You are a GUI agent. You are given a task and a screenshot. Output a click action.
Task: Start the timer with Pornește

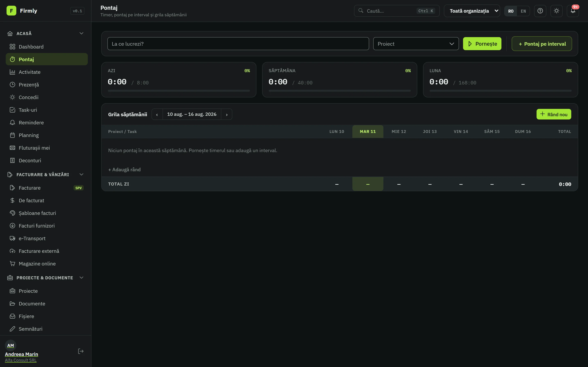click(482, 44)
